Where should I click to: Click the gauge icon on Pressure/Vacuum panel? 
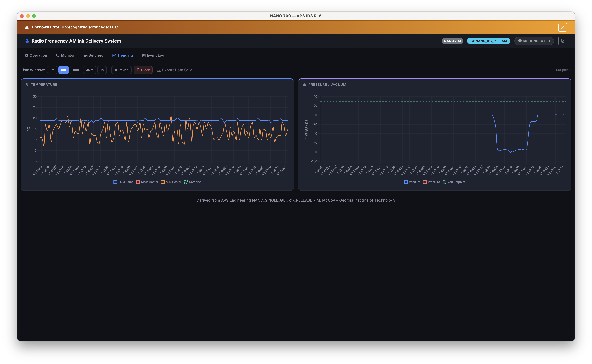[304, 84]
